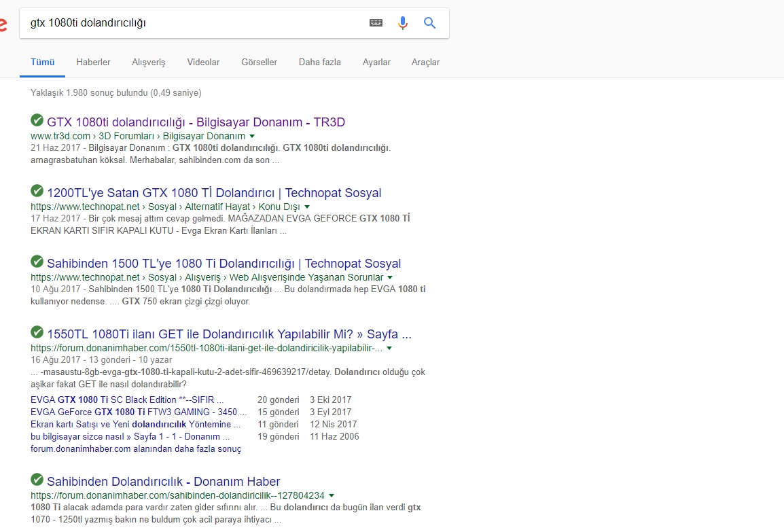Image resolution: width=784 pixels, height=532 pixels.
Task: Switch to the Videolar tab
Action: (x=203, y=63)
